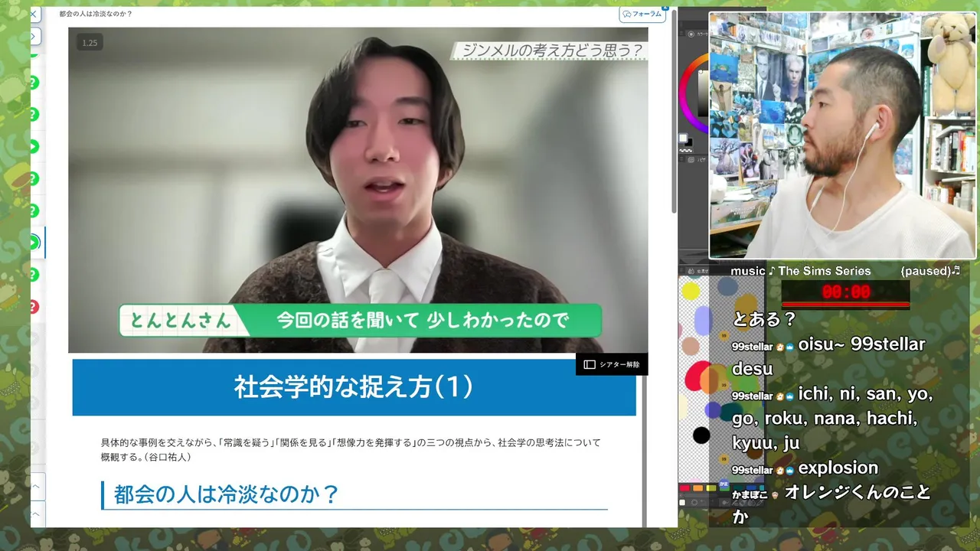Select the yellow-green palette swatch in paint app

(x=710, y=487)
